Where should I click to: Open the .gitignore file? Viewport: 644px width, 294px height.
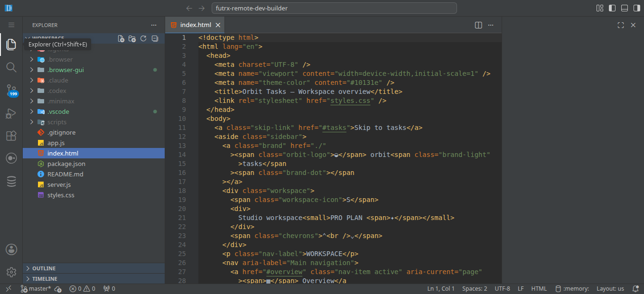pos(93,132)
